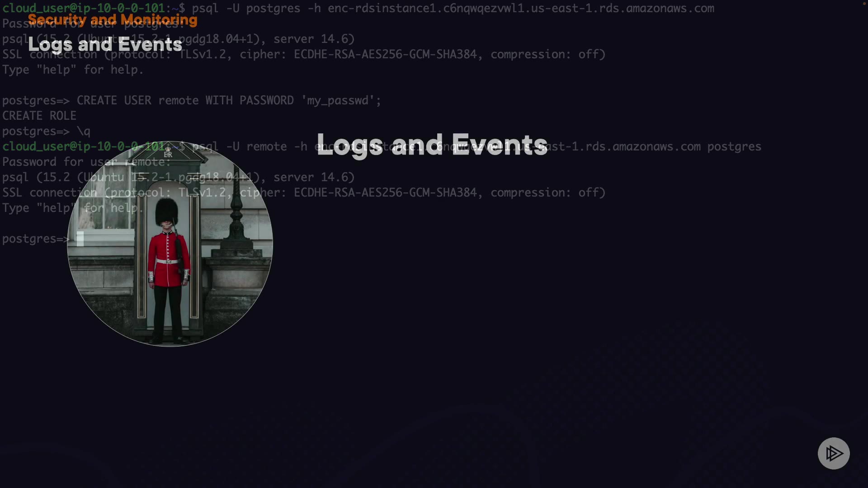Click the block cursor at the last postgres prompt

[80, 239]
